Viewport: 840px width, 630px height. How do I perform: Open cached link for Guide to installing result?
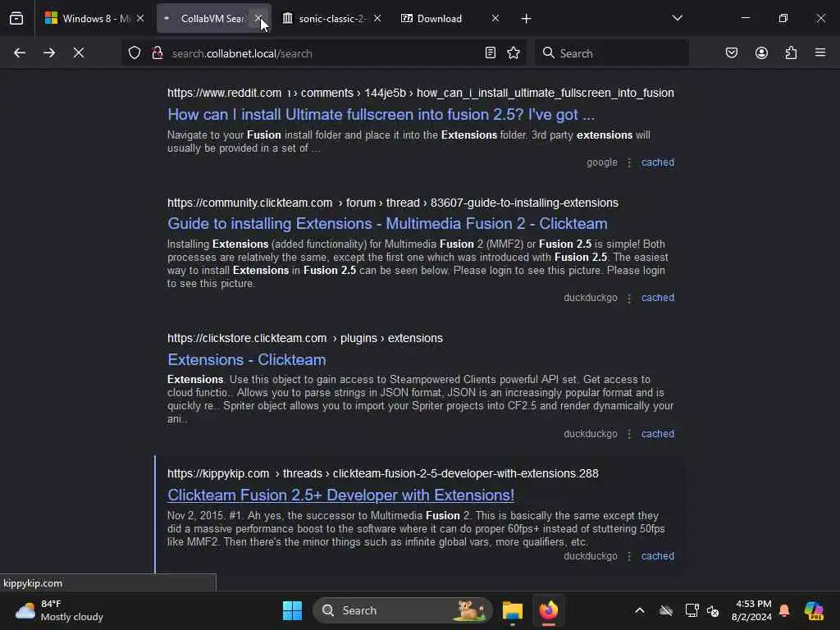tap(658, 298)
